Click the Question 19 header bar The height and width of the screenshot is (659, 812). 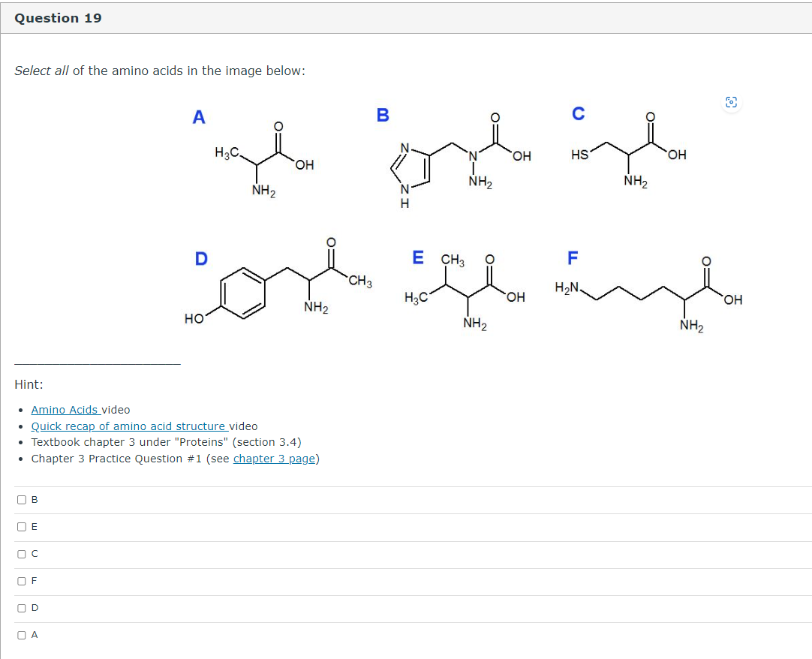[x=58, y=17]
